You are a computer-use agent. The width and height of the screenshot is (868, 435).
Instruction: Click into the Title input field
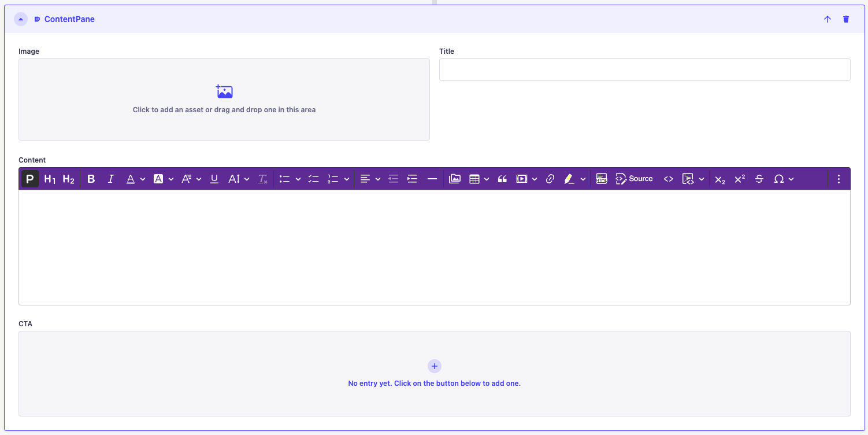pyautogui.click(x=644, y=69)
